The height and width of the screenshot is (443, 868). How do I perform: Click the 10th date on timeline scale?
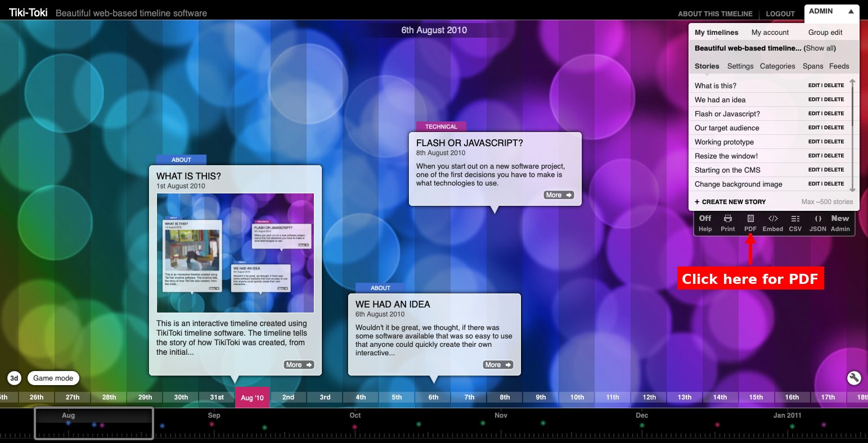pyautogui.click(x=577, y=397)
